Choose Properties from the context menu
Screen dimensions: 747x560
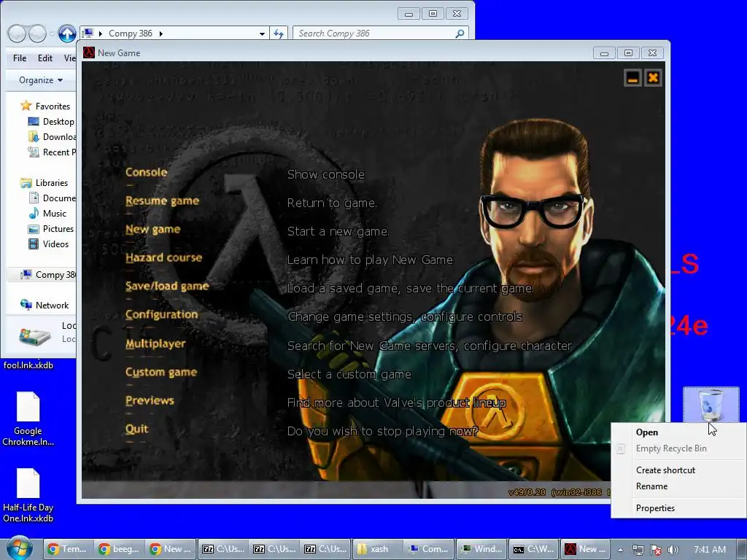pos(679,508)
